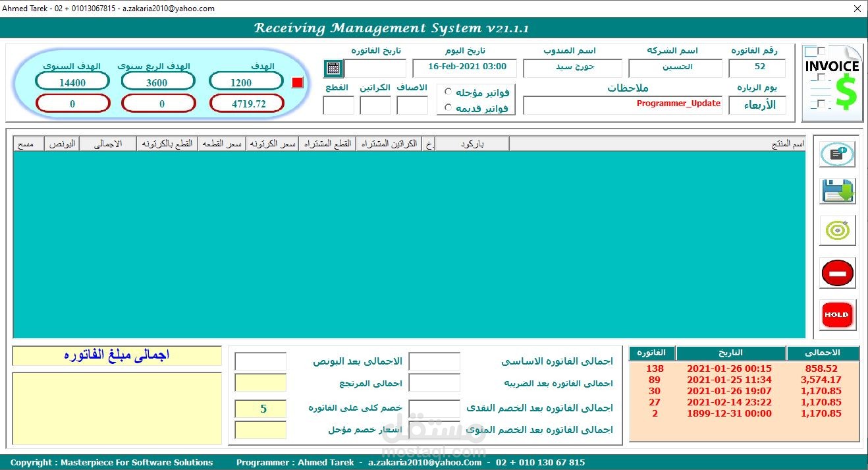Image resolution: width=868 pixels, height=470 pixels.
Task: Click the اسم المنتج column header
Action: [657, 144]
